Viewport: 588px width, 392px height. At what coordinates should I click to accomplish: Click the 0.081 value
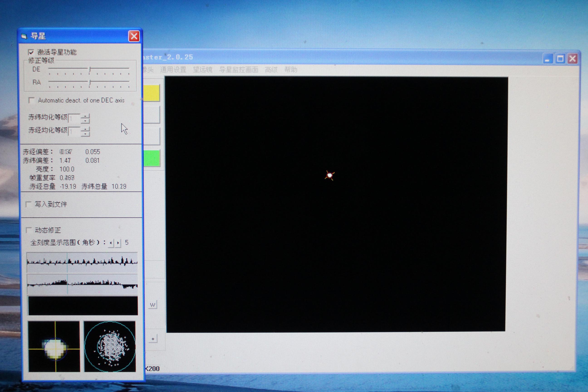coord(93,161)
